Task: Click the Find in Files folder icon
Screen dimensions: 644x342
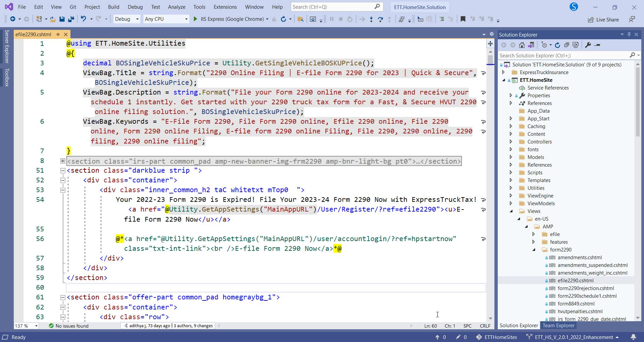Action: pyautogui.click(x=301, y=19)
